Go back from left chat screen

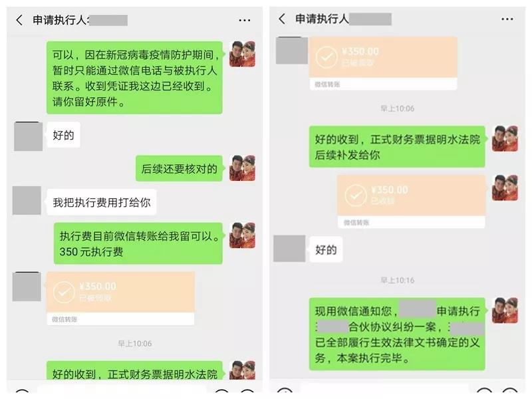click(19, 20)
